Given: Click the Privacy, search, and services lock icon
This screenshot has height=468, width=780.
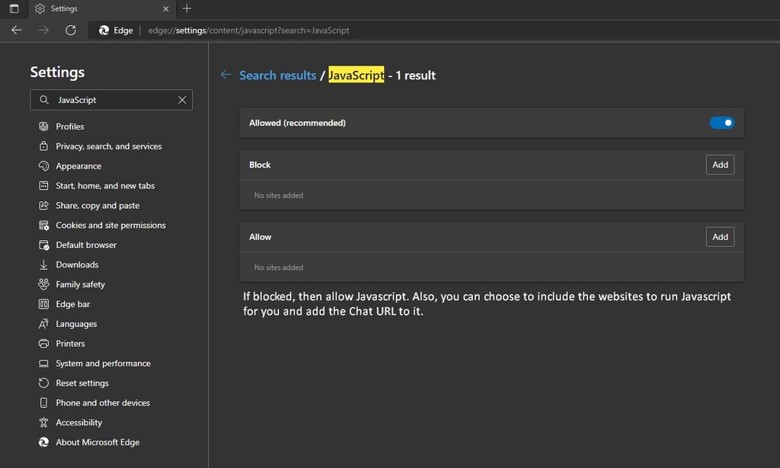Looking at the screenshot, I should coord(44,146).
